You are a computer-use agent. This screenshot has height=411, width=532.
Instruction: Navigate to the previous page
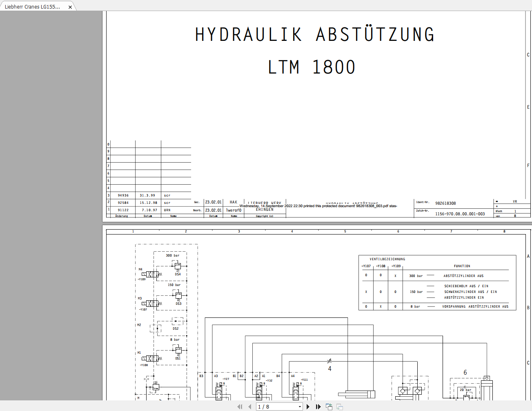pyautogui.click(x=249, y=407)
